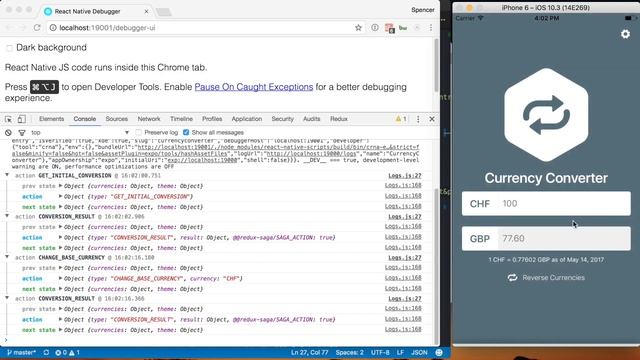Collapse the first CONVERSION_RESULT action group

coord(7,216)
